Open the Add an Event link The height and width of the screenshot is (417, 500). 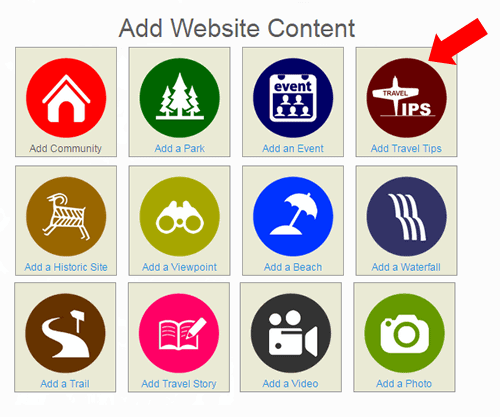pyautogui.click(x=293, y=148)
